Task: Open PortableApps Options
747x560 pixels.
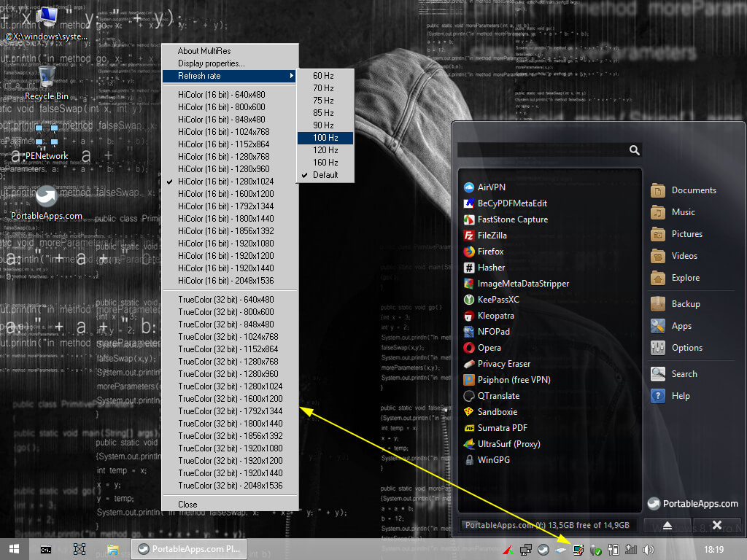Action: point(676,348)
